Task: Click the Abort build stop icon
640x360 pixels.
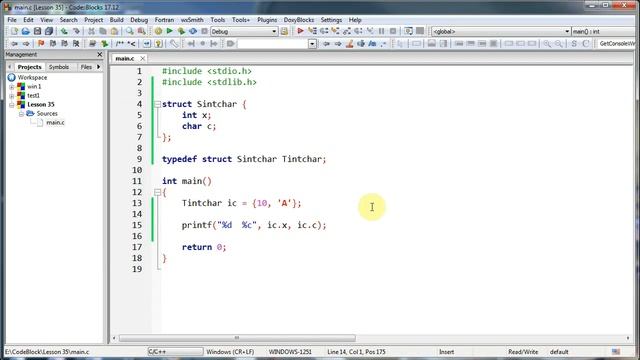Action: (204, 31)
